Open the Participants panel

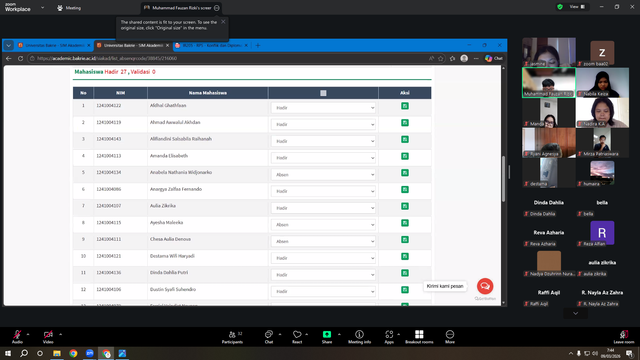(232, 337)
